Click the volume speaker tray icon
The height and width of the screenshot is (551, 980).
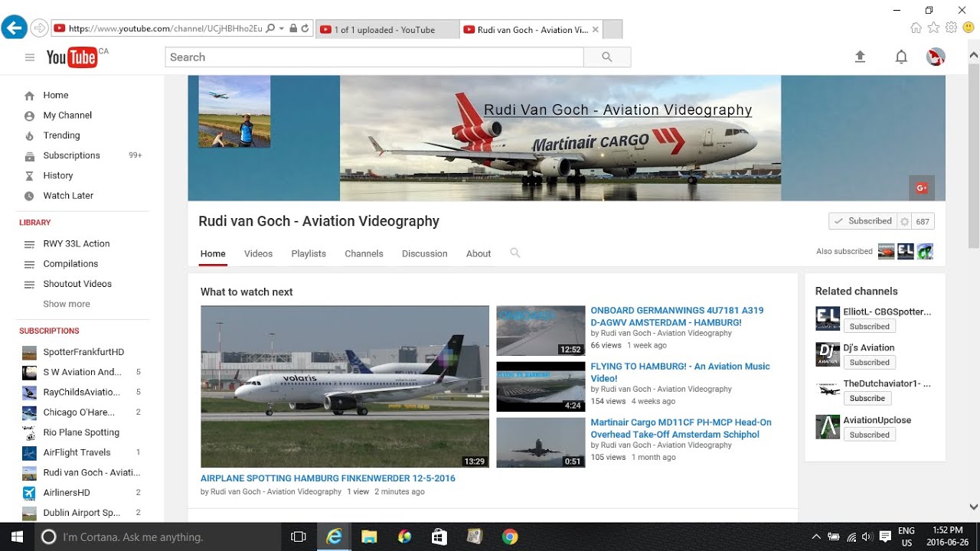(x=867, y=537)
